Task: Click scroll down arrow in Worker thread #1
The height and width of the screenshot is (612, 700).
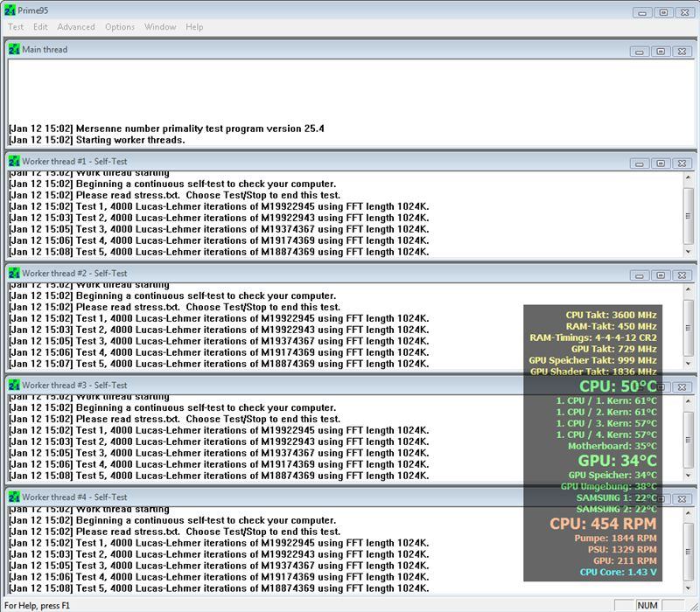Action: (x=689, y=252)
